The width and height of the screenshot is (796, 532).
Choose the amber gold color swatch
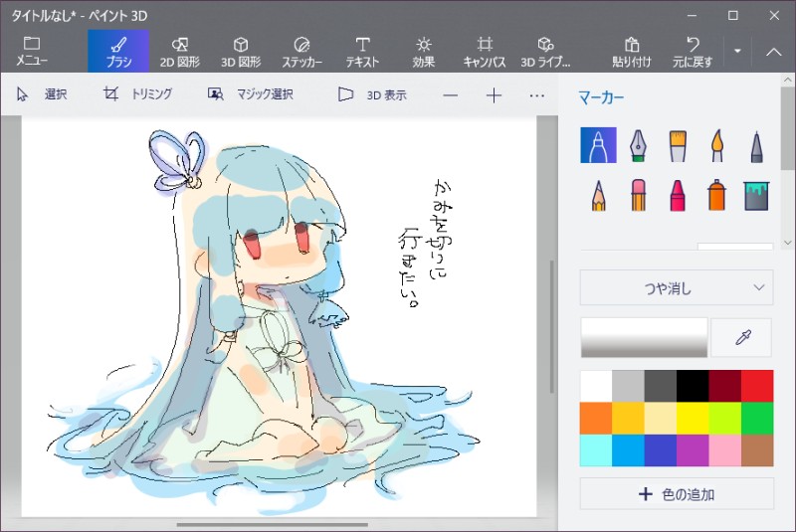coord(628,419)
